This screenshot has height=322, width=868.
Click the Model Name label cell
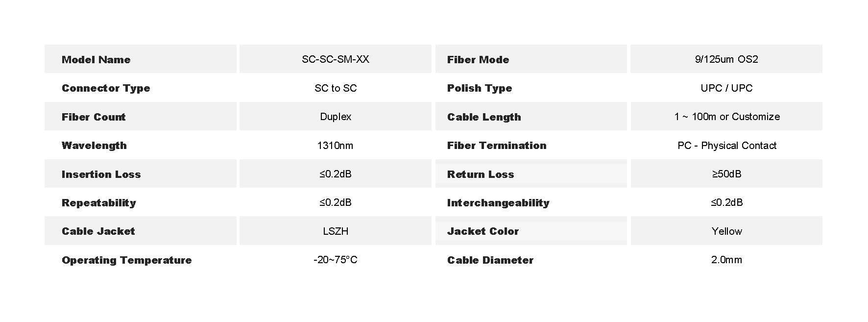pyautogui.click(x=96, y=60)
